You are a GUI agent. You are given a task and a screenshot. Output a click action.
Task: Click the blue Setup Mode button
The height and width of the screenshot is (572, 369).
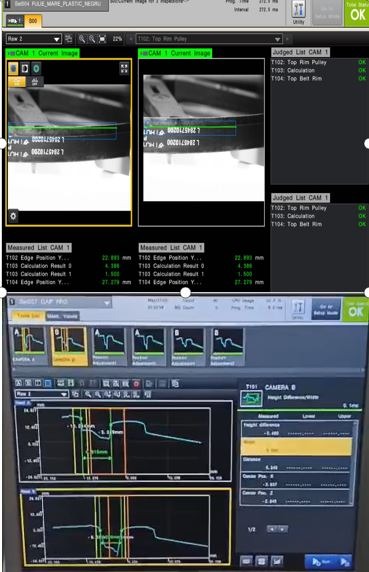tap(326, 309)
